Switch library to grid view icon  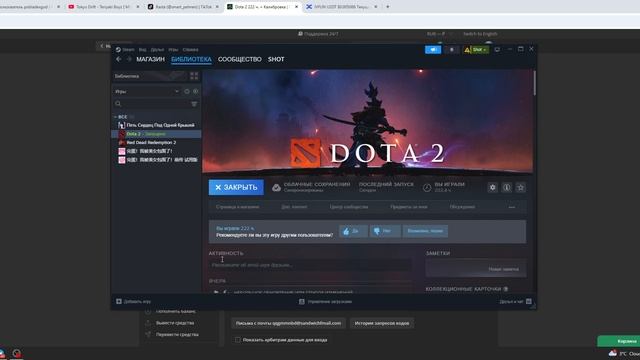tap(194, 76)
